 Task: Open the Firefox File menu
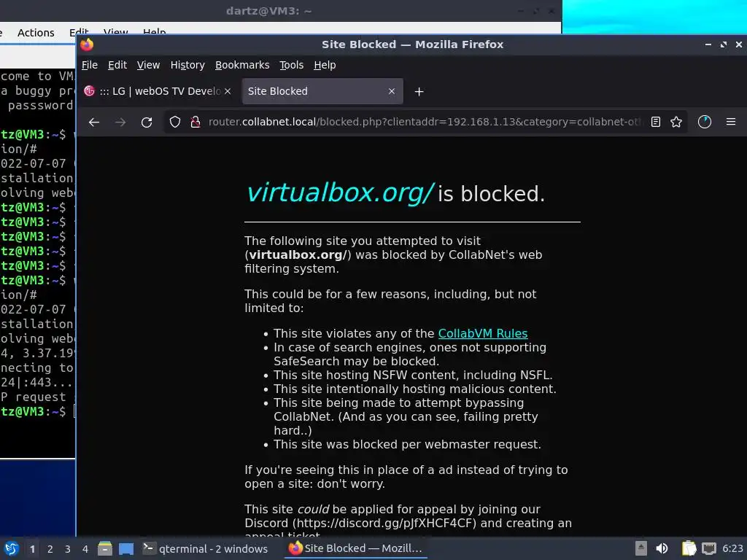click(90, 65)
